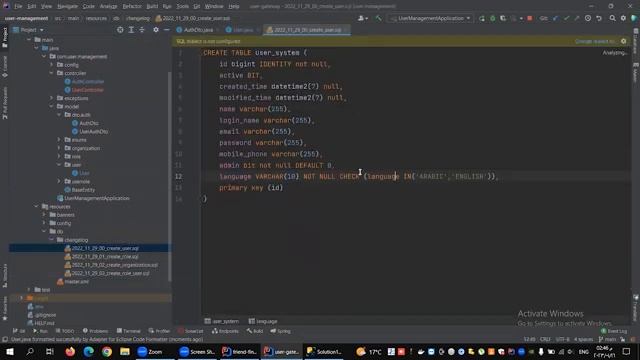Open the Profiler tool window
Viewport: 640px width, 360px height.
(x=159, y=331)
